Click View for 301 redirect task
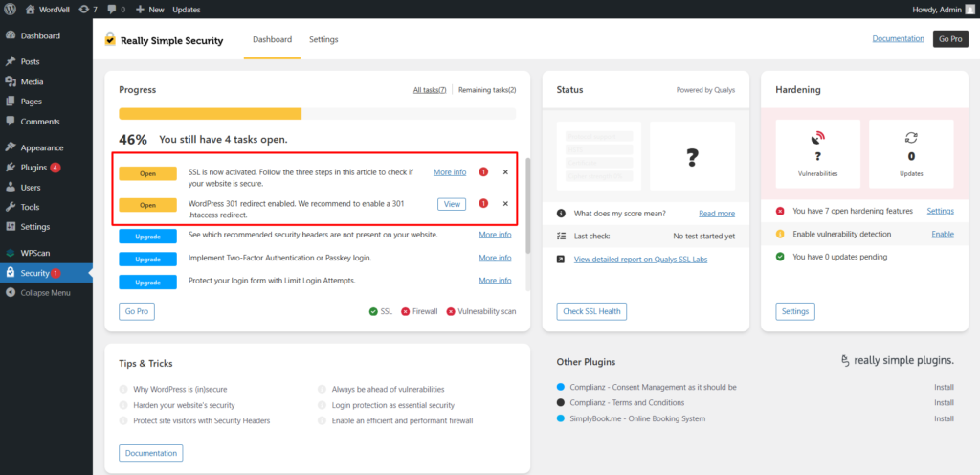 tap(452, 204)
